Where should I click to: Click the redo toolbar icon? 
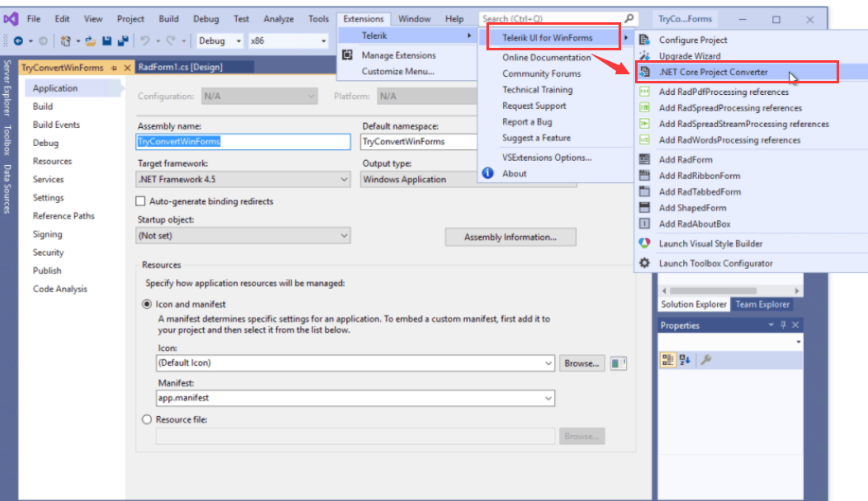click(x=170, y=41)
